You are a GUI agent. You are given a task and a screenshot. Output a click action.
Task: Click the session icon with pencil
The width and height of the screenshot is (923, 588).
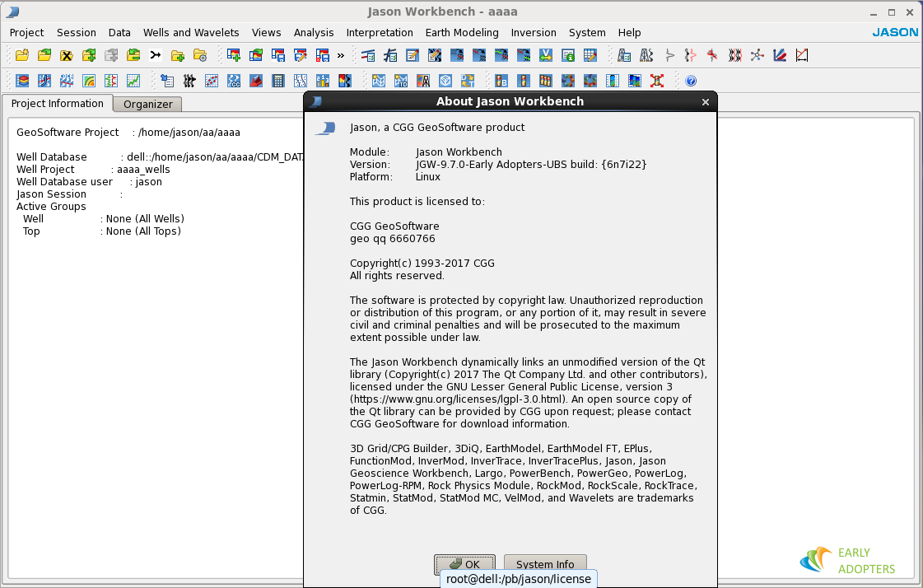coord(301,55)
